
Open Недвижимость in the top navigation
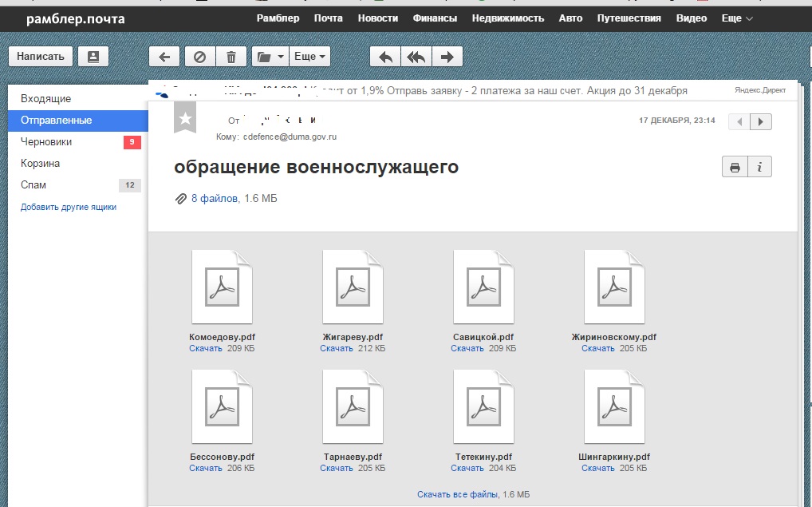coord(508,18)
